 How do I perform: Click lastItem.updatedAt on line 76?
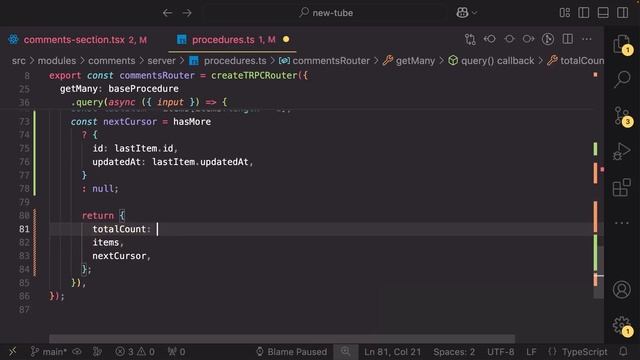200,162
